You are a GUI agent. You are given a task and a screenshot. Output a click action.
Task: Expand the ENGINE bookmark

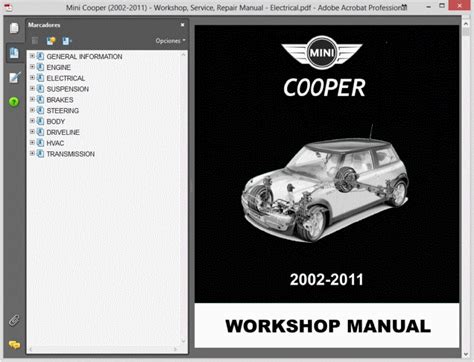32,67
